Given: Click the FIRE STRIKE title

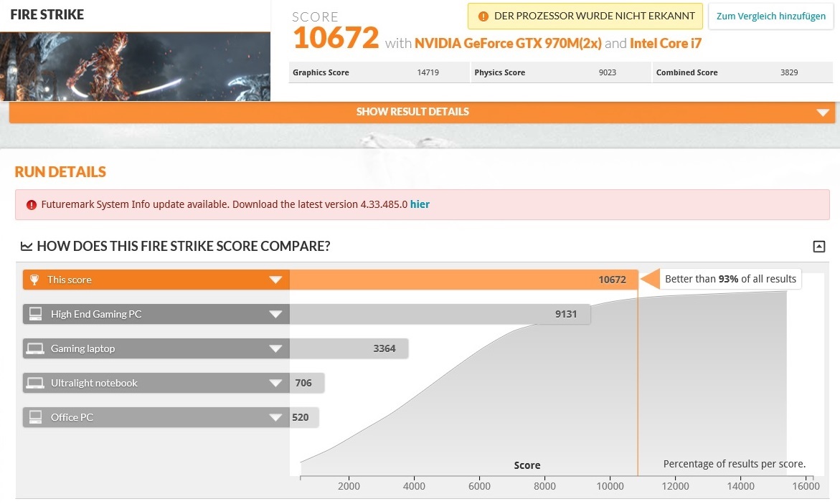Looking at the screenshot, I should coord(47,14).
